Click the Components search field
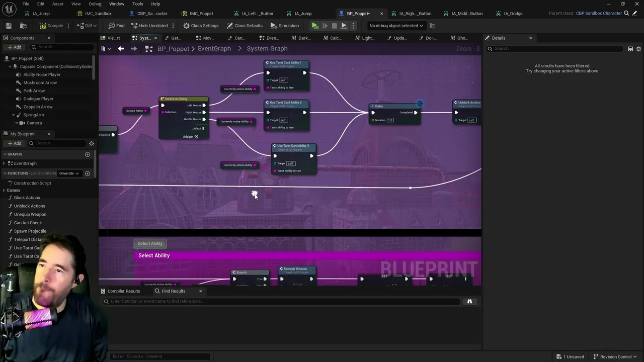Viewport: 644px width, 362px height. click(61, 47)
